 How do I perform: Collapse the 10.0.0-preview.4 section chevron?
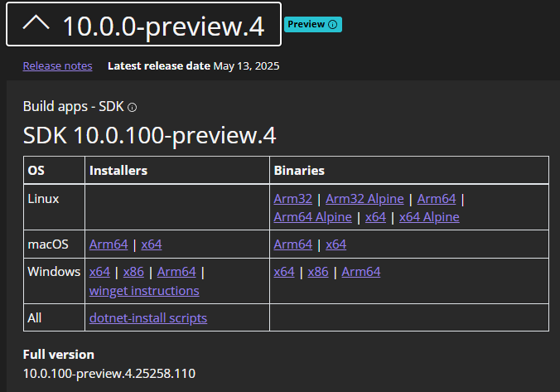coord(36,25)
